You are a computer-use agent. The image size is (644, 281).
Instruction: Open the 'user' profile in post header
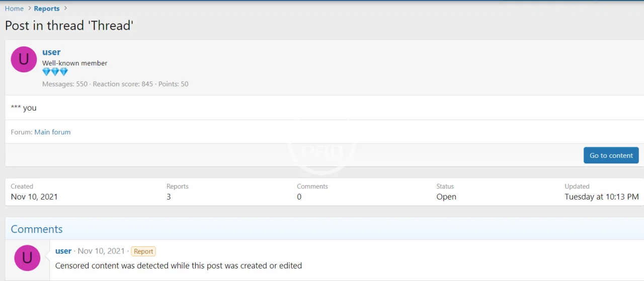tap(51, 52)
